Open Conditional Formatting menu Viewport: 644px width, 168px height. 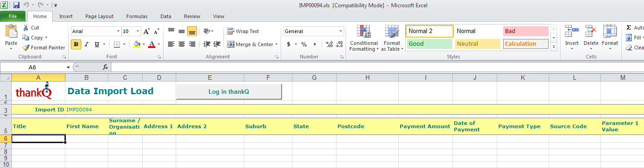(364, 38)
